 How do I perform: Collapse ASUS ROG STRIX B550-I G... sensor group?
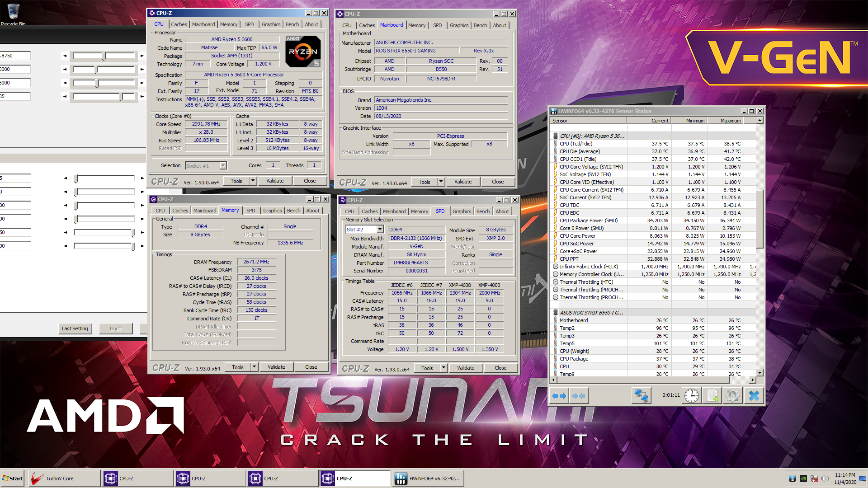(556, 313)
